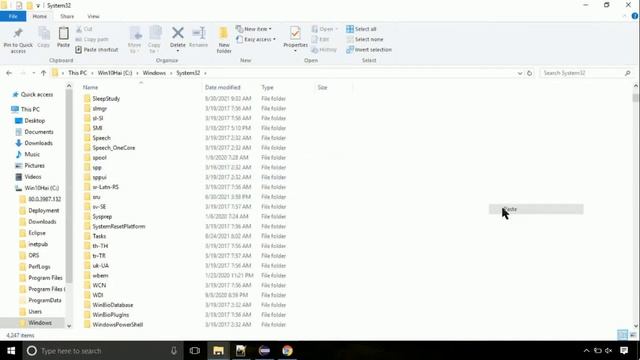This screenshot has height=360, width=640.
Task: Expand the Properties dropdown arrow
Action: [x=295, y=51]
